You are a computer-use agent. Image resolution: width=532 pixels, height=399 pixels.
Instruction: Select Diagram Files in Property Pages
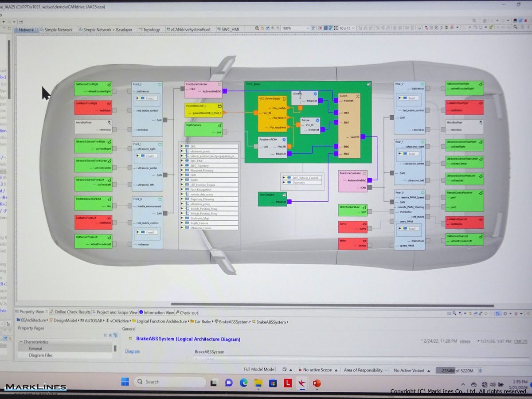[41, 355]
